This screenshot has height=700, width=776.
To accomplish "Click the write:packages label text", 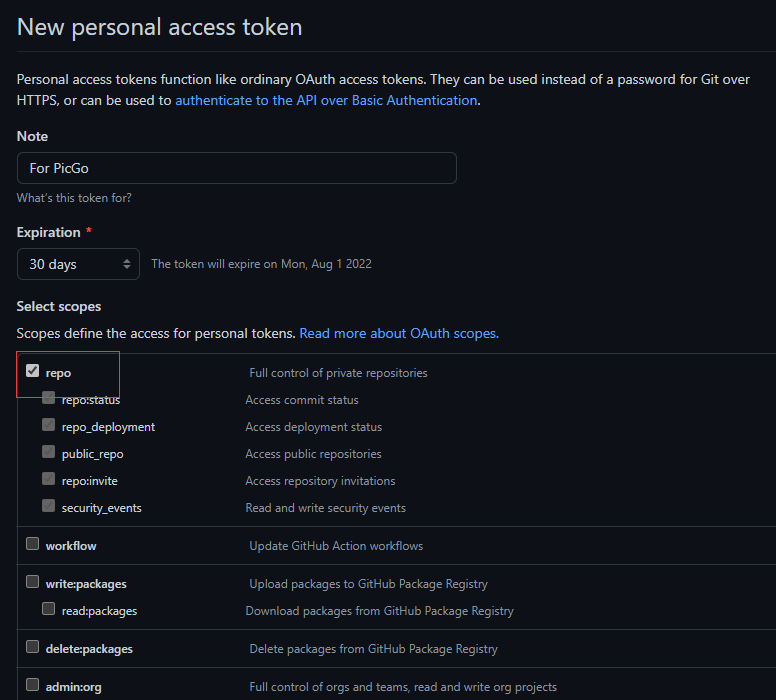I will click(x=86, y=584).
